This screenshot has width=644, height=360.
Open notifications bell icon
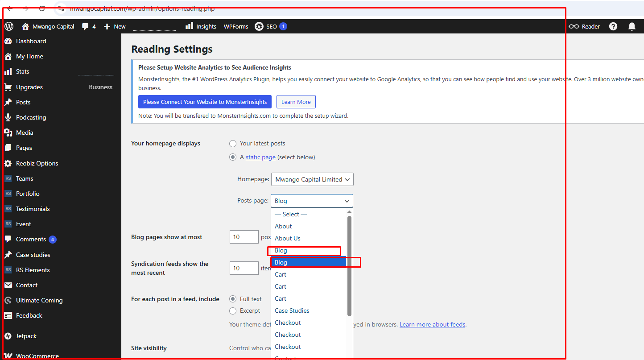pos(632,26)
